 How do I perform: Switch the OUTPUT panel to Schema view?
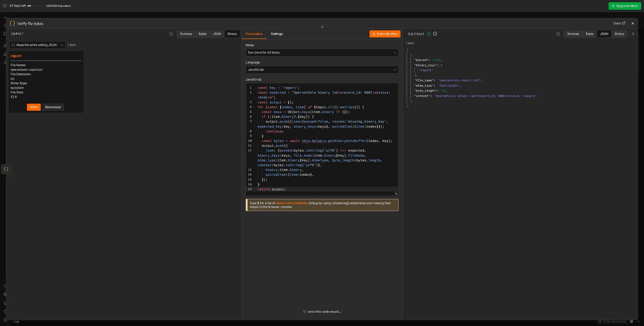(573, 34)
